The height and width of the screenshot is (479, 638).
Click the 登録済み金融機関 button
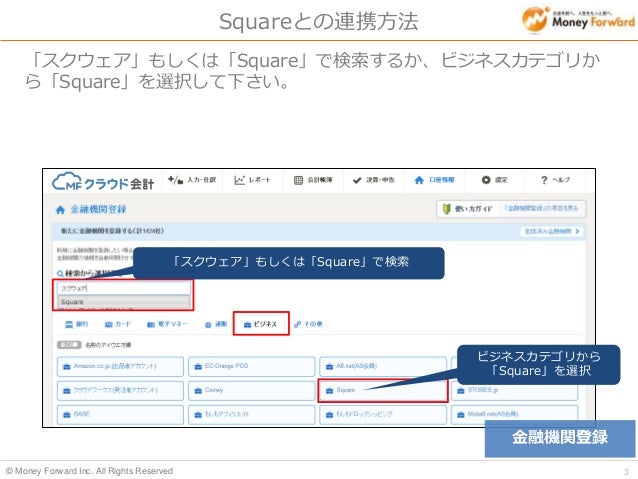[552, 231]
